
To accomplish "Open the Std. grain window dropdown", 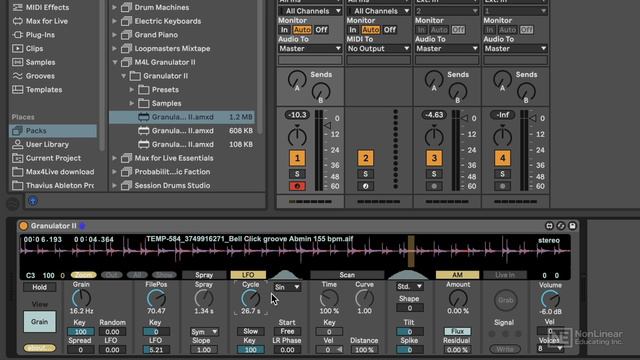I will (410, 287).
